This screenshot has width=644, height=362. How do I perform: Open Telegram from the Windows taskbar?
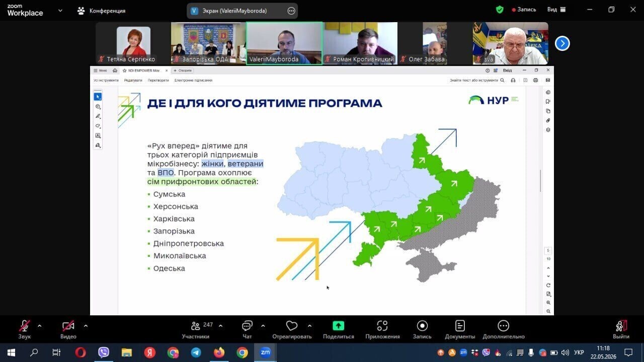196,352
